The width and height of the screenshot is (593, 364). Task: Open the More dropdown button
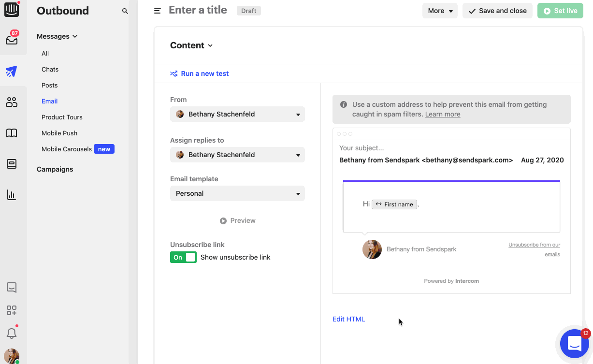440,11
